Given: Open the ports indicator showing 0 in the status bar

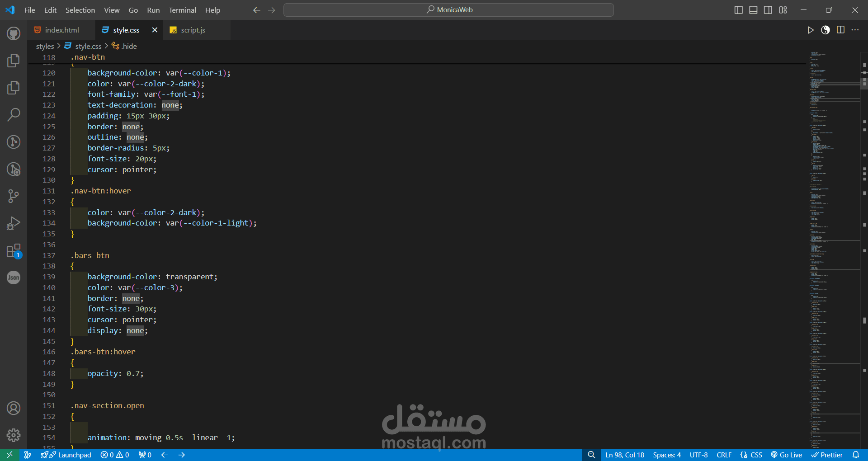Looking at the screenshot, I should (145, 455).
